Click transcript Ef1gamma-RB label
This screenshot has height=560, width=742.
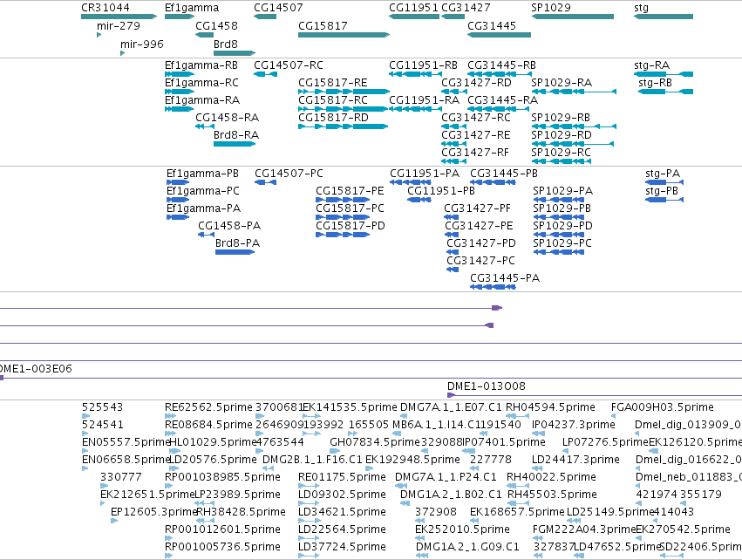pyautogui.click(x=201, y=65)
